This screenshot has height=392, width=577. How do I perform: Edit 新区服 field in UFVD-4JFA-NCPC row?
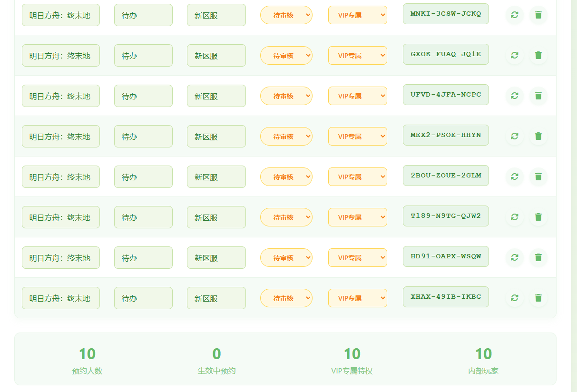tap(216, 96)
